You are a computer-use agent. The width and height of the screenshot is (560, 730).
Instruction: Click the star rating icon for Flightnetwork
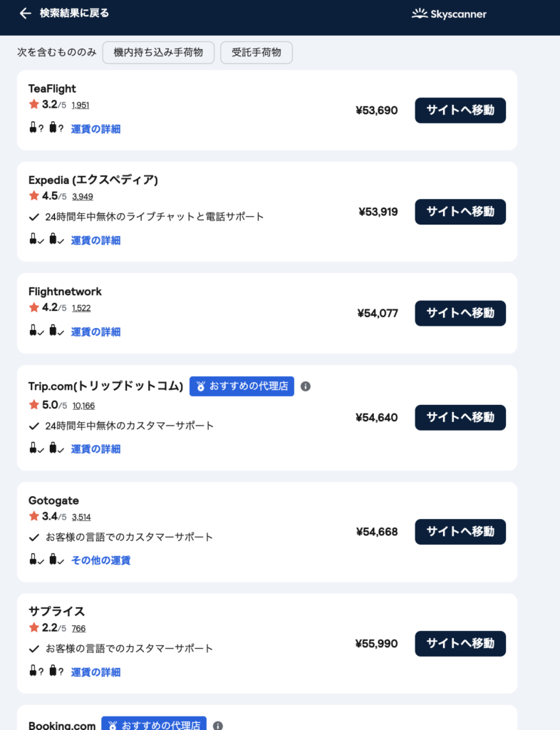coord(33,308)
